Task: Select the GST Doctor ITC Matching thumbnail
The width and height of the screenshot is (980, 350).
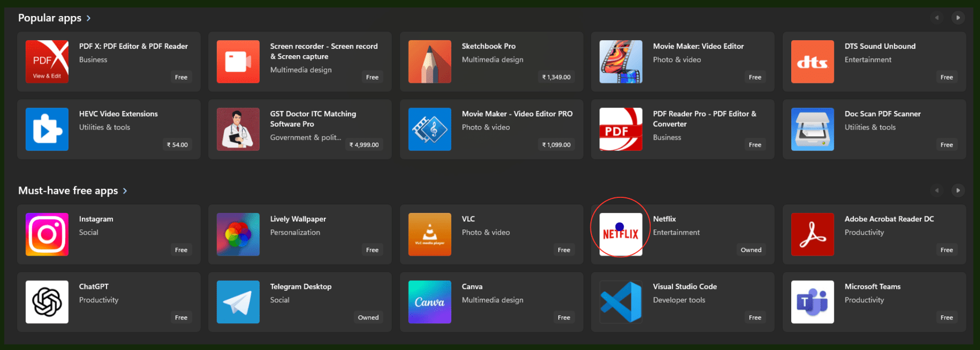Action: click(238, 129)
